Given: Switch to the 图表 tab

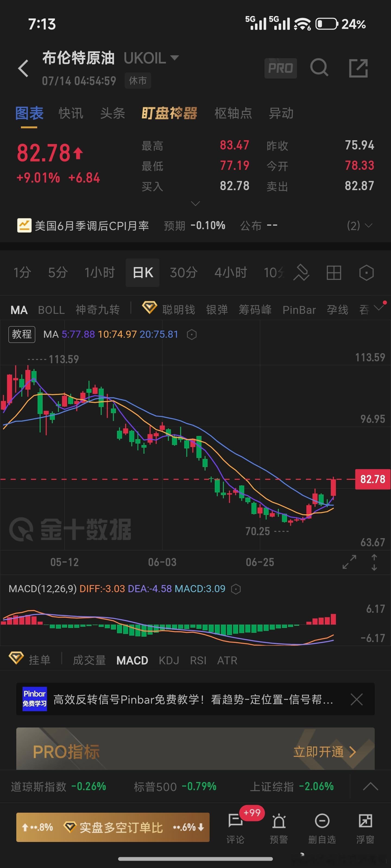Looking at the screenshot, I should click(29, 113).
